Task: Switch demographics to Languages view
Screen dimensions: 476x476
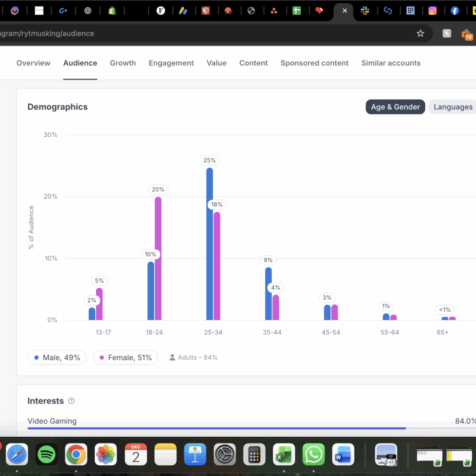Action: 453,107
